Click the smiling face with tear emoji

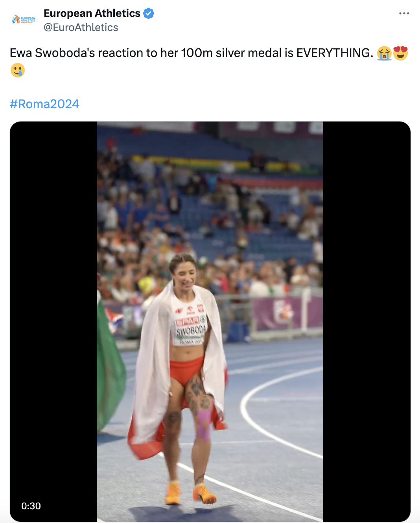[x=18, y=70]
